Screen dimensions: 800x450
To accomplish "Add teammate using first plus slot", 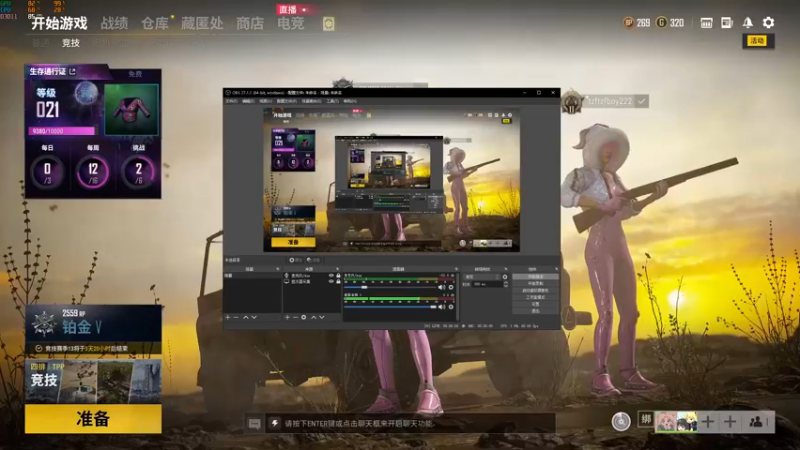I will pyautogui.click(x=708, y=421).
